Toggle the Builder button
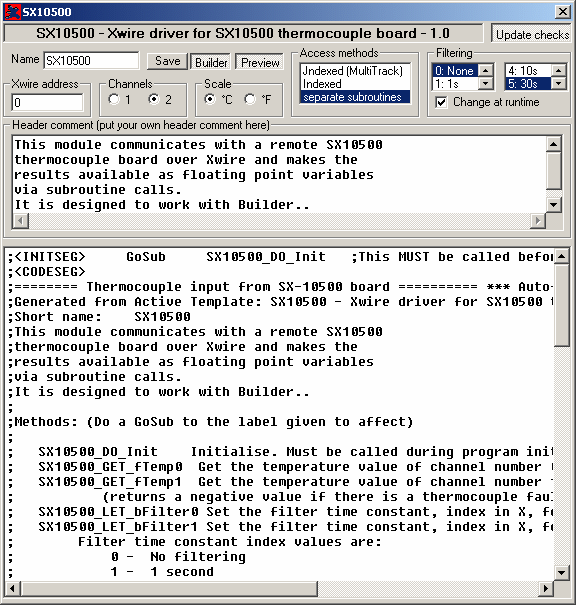 (x=211, y=62)
